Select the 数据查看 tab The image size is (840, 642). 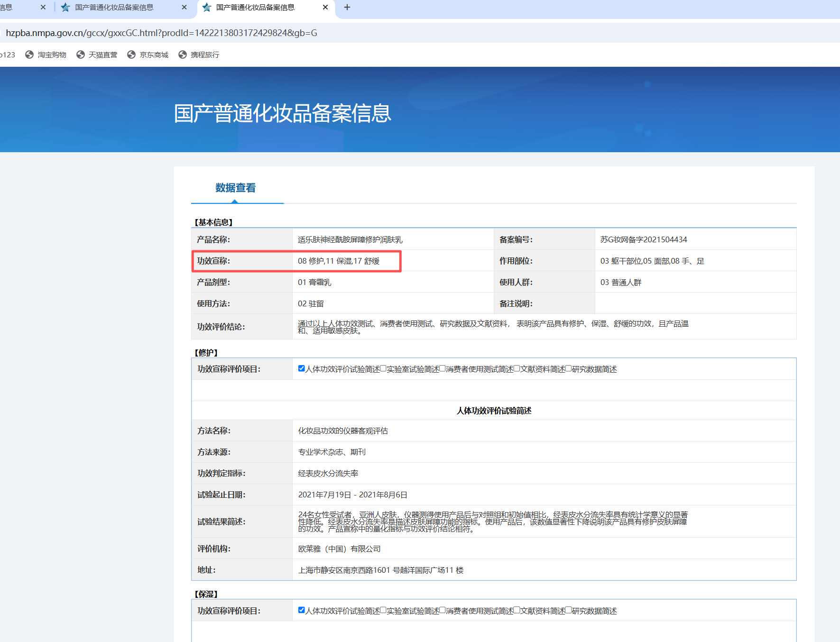click(236, 188)
